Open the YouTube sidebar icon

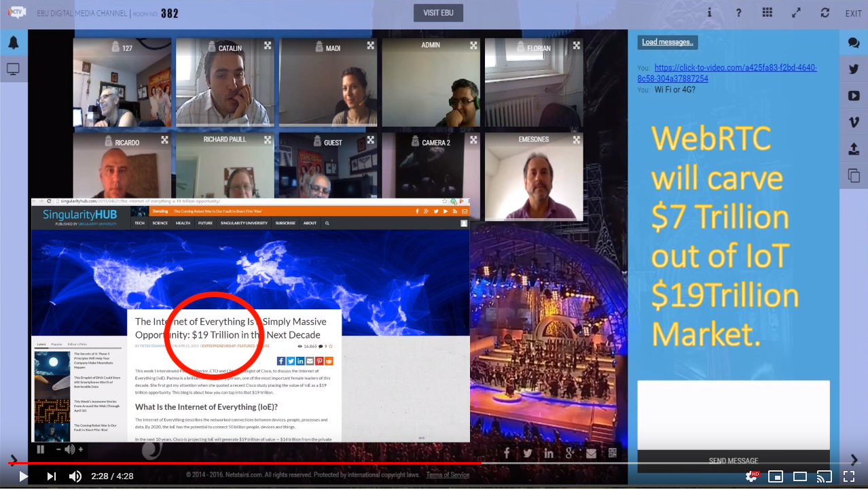click(x=854, y=96)
